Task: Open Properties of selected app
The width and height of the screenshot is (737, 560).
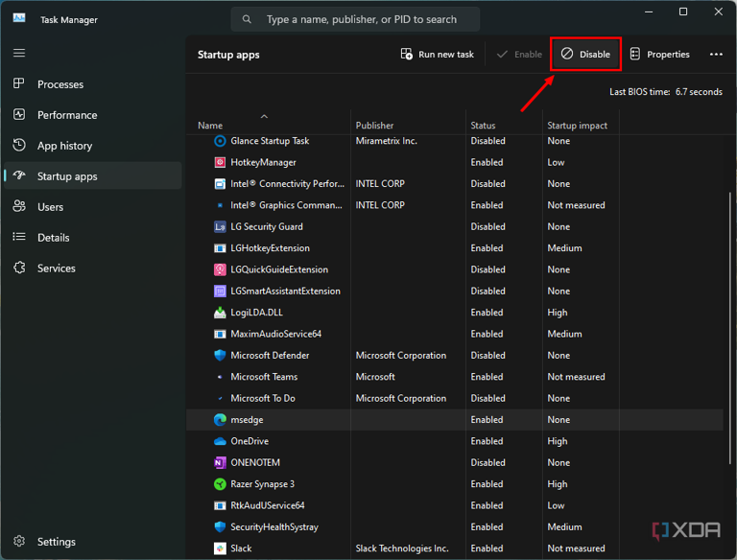Action: (660, 54)
